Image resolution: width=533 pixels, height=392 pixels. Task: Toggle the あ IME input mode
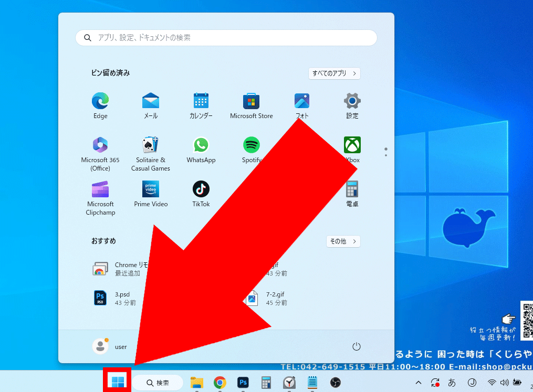tap(452, 383)
